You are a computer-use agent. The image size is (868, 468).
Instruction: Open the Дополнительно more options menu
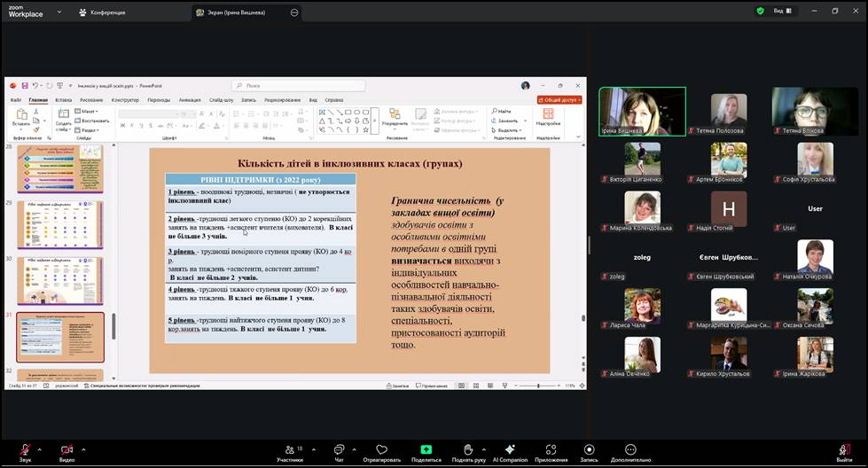tap(630, 450)
